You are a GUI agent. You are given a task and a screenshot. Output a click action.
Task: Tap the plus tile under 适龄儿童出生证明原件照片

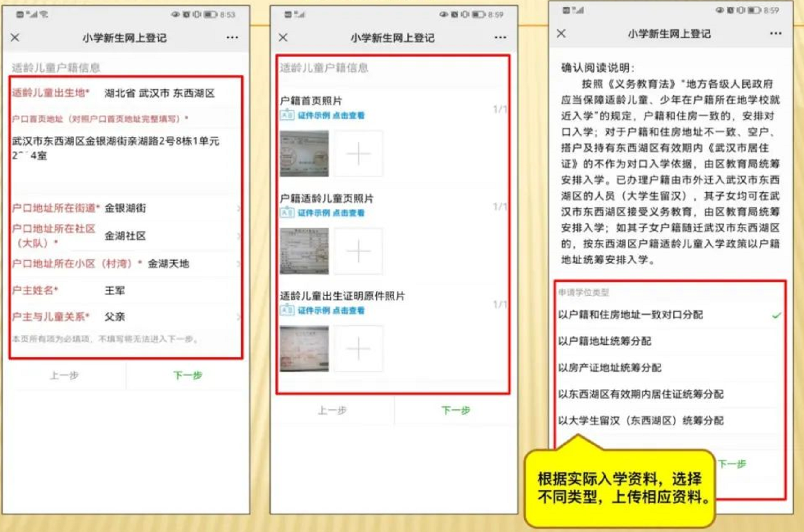click(358, 349)
